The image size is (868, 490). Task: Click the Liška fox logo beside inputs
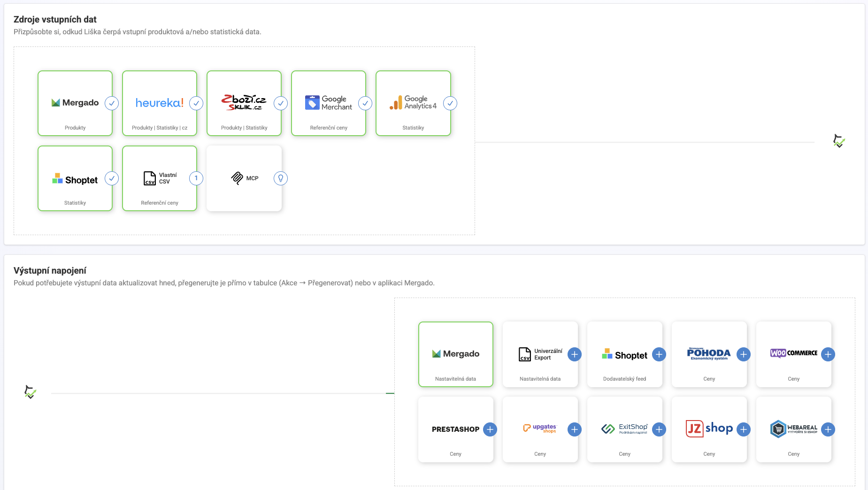pyautogui.click(x=839, y=141)
